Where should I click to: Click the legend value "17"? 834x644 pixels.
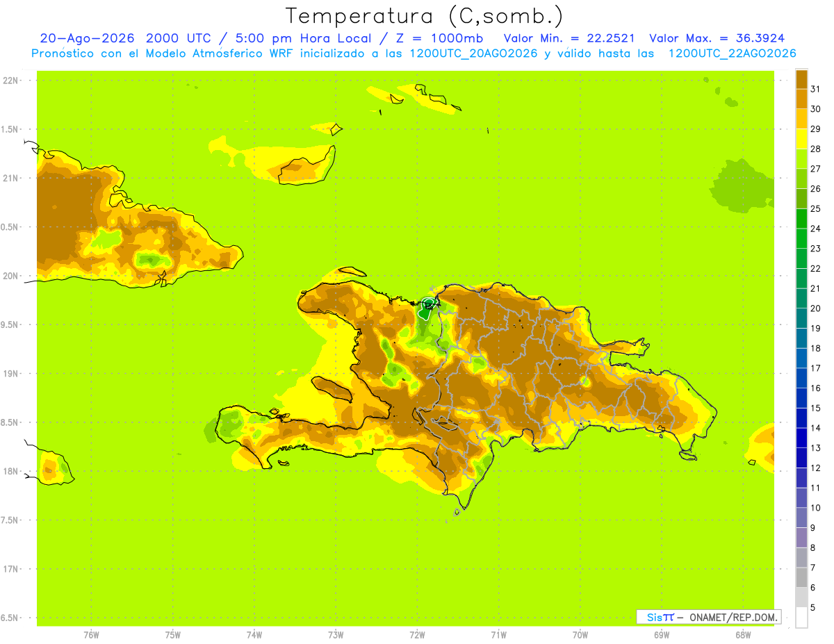tap(816, 368)
